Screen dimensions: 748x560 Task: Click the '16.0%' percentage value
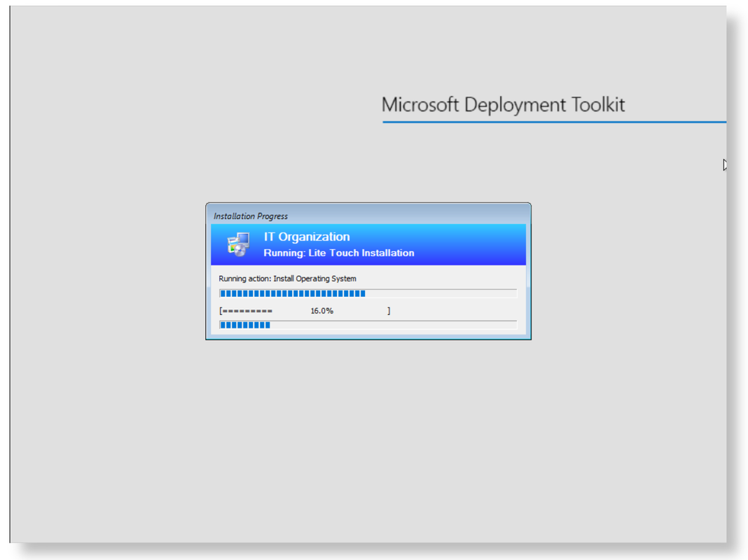pos(322,311)
